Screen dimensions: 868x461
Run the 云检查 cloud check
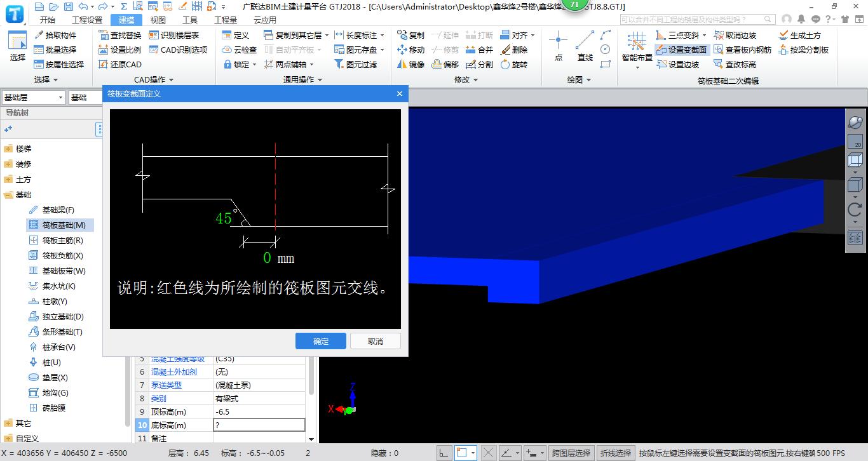pyautogui.click(x=240, y=50)
